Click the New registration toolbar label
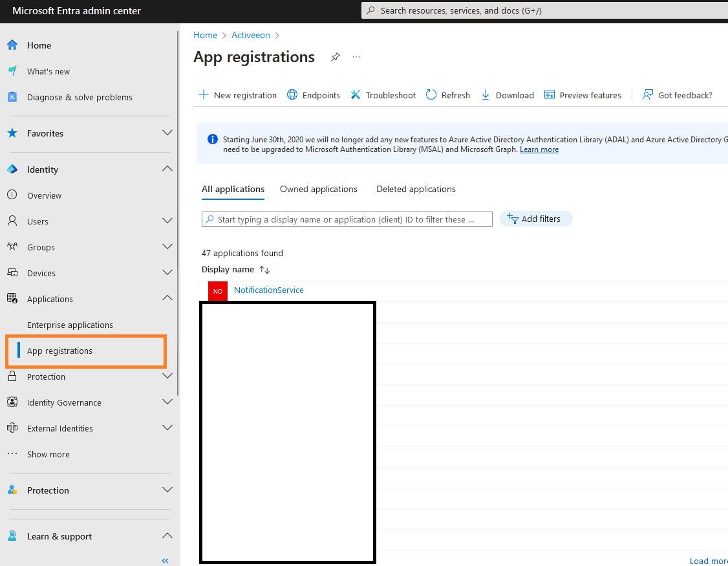This screenshot has height=566, width=728. tap(245, 95)
